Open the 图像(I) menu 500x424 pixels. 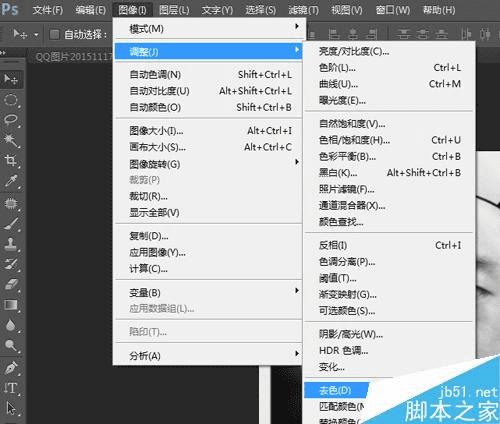[132, 10]
